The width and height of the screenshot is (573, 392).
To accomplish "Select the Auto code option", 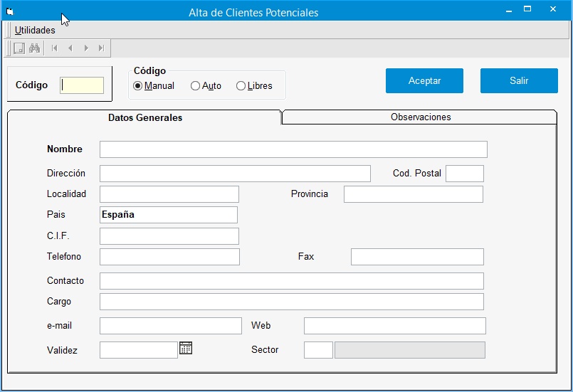I will click(195, 86).
